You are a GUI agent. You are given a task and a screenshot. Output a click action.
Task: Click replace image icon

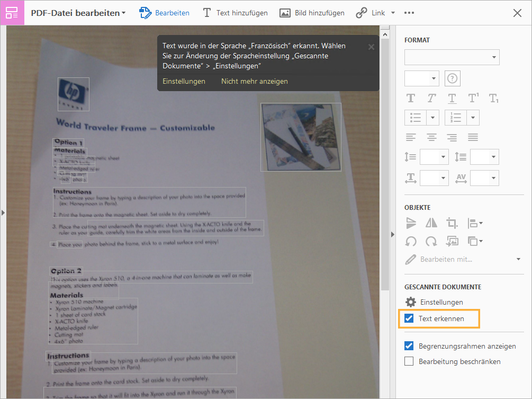point(452,242)
